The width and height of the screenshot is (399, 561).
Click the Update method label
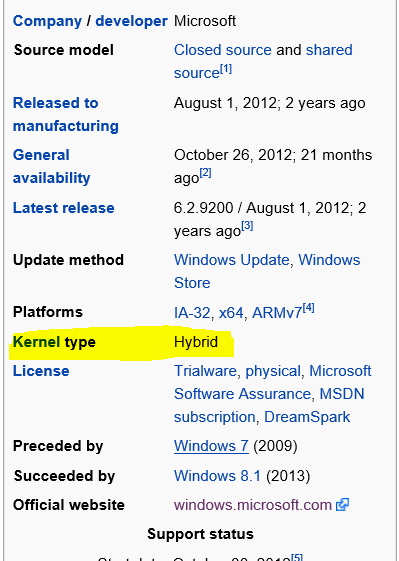68,260
